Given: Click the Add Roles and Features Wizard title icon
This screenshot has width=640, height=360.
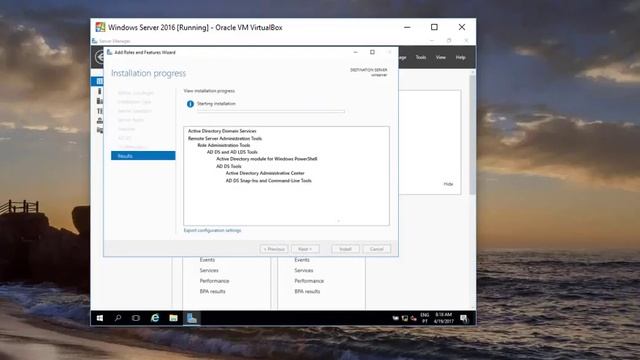Looking at the screenshot, I should tap(109, 52).
